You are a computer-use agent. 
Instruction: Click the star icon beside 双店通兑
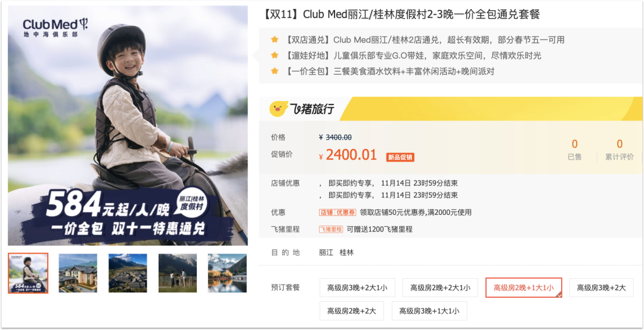pyautogui.click(x=274, y=40)
